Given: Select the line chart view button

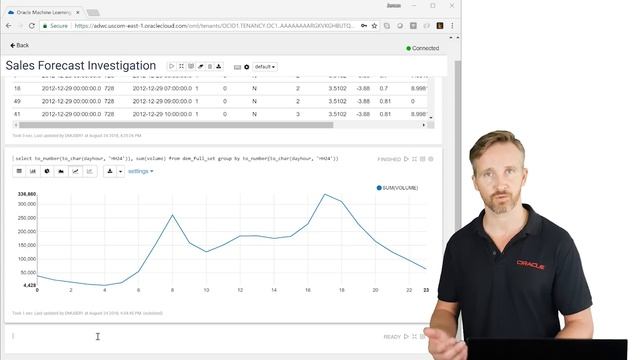Looking at the screenshot, I should pos(76,171).
